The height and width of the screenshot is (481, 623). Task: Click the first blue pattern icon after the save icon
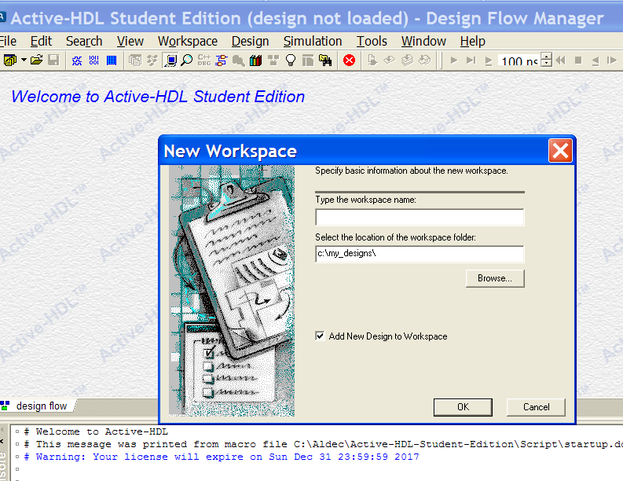point(77,60)
